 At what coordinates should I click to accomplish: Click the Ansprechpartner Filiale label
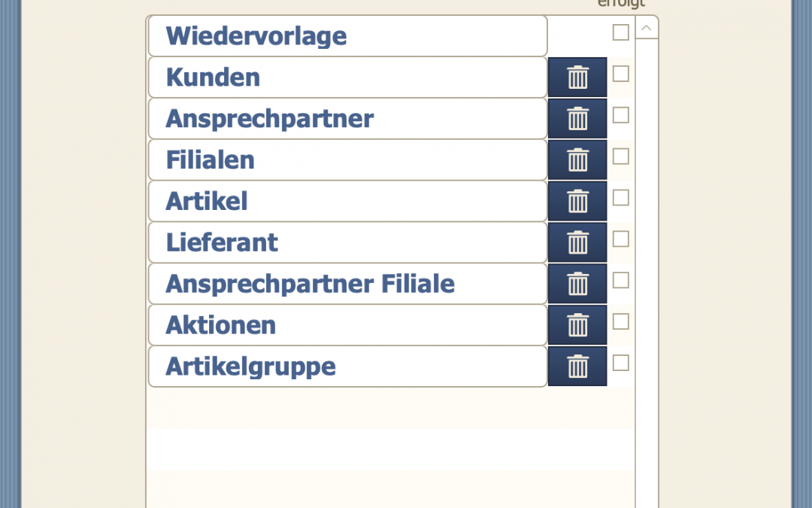[310, 284]
